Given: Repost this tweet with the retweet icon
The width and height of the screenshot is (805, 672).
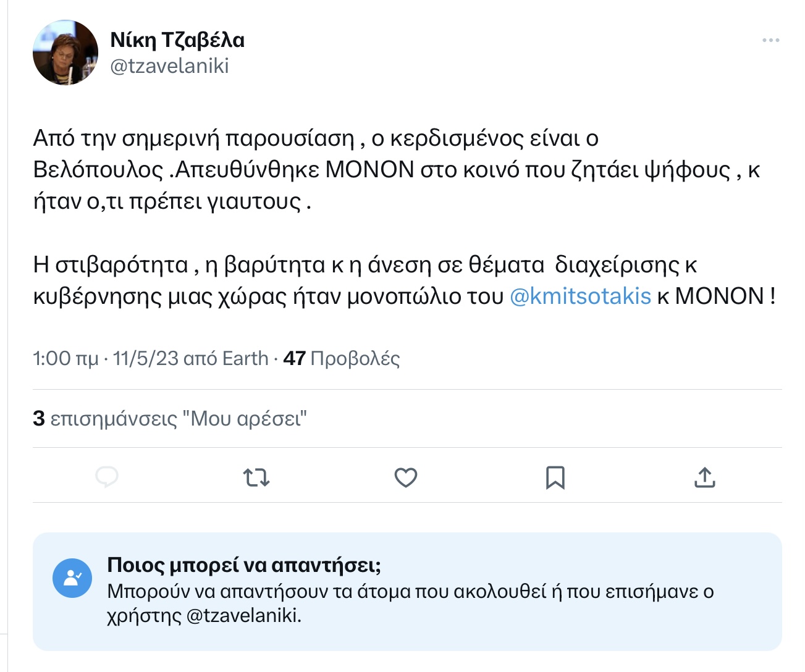Looking at the screenshot, I should click(256, 477).
